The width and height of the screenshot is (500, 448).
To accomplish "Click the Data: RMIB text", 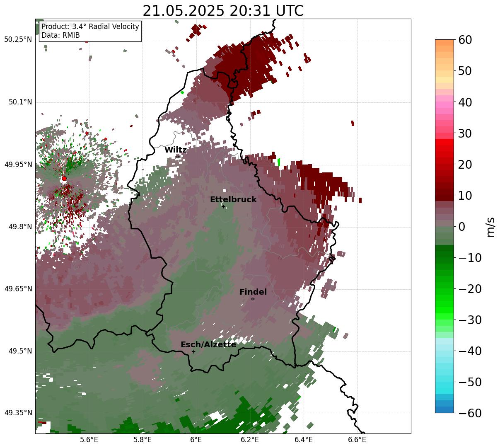I will click(60, 35).
